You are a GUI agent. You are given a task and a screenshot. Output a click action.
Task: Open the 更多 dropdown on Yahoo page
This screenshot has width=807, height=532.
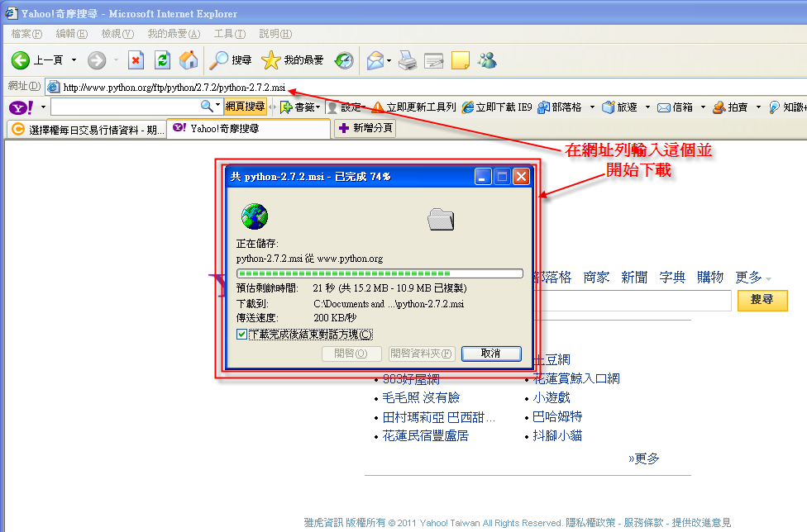tap(753, 278)
